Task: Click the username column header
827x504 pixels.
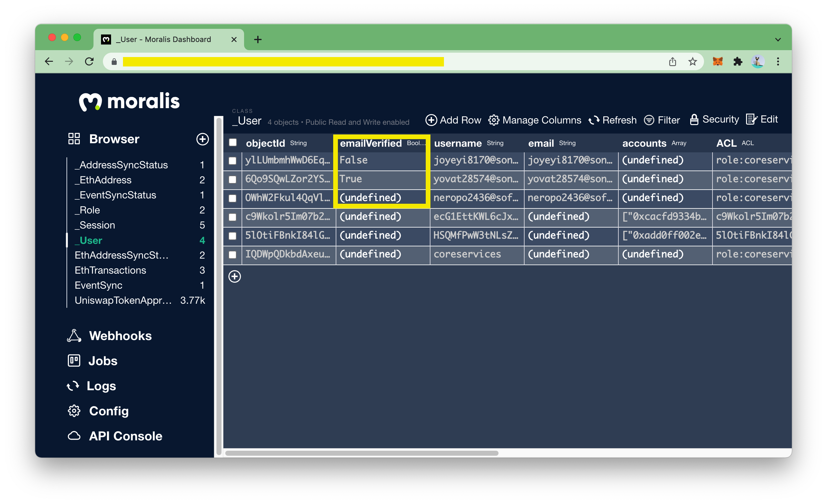Action: coord(477,143)
